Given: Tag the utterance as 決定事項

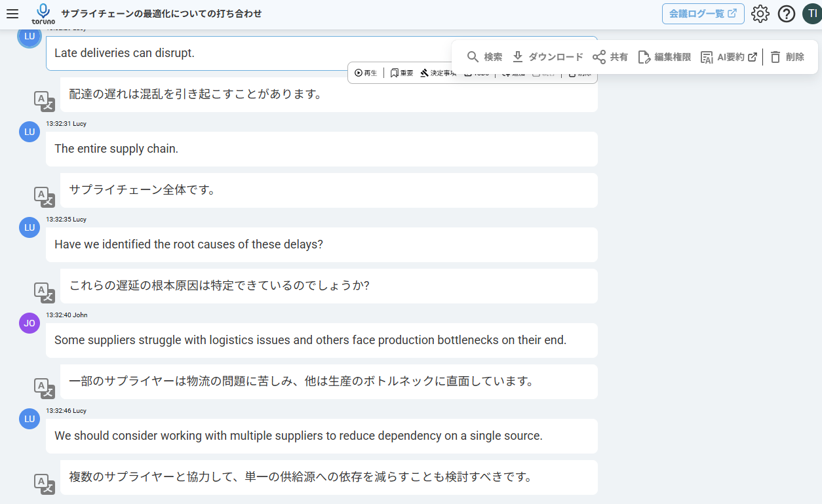Looking at the screenshot, I should point(439,73).
